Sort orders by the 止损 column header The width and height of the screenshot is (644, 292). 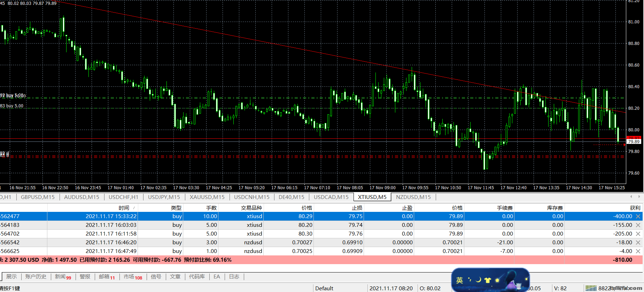pos(339,208)
